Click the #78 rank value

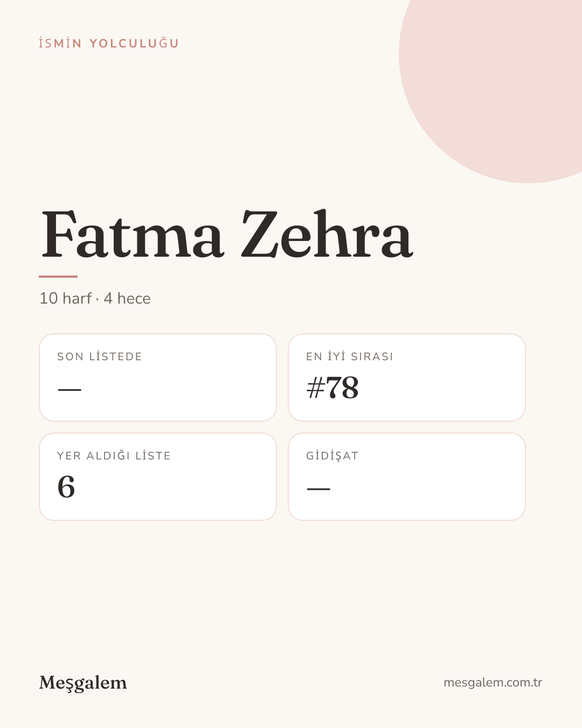332,388
